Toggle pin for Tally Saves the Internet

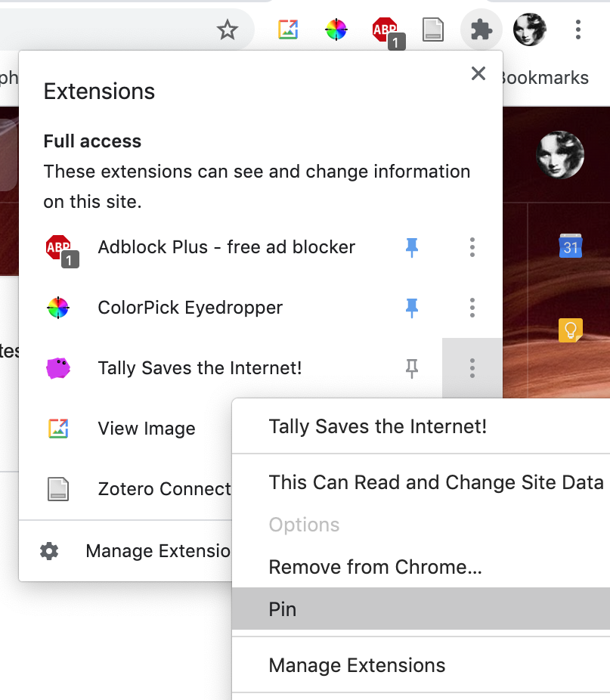[x=412, y=368]
